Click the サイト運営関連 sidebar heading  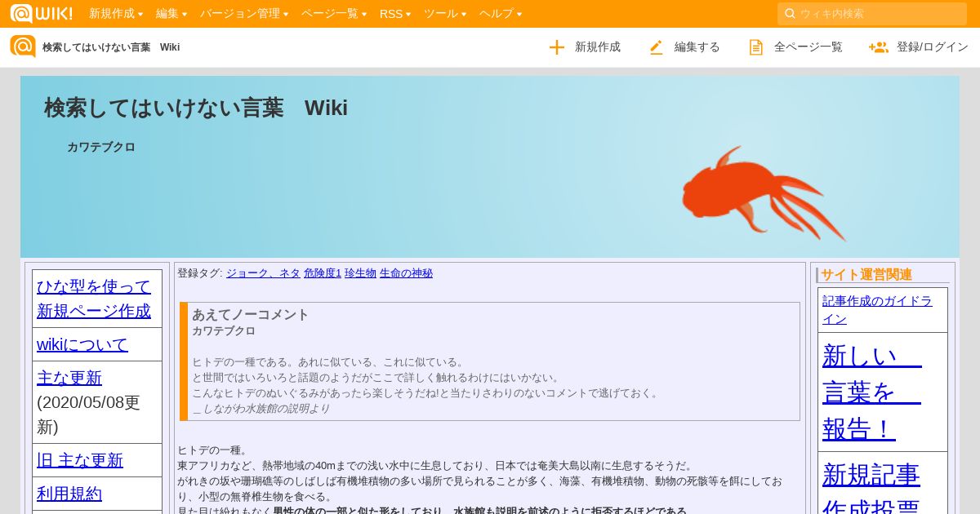866,275
